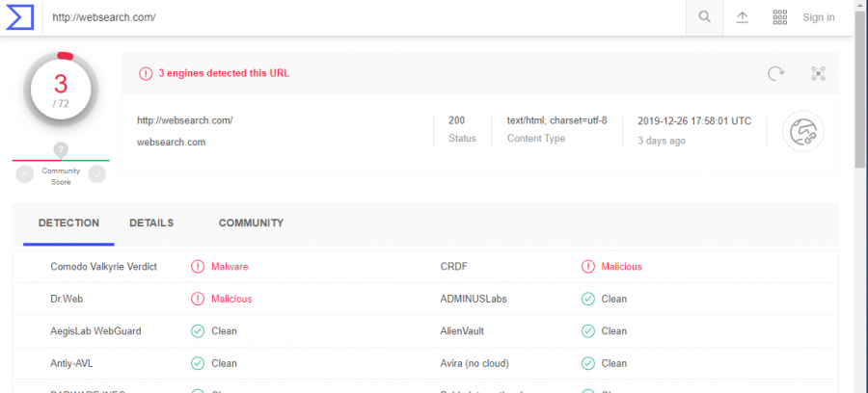Switch to the COMMUNITY tab
Viewport: 868px width, 393px height.
pyautogui.click(x=251, y=223)
